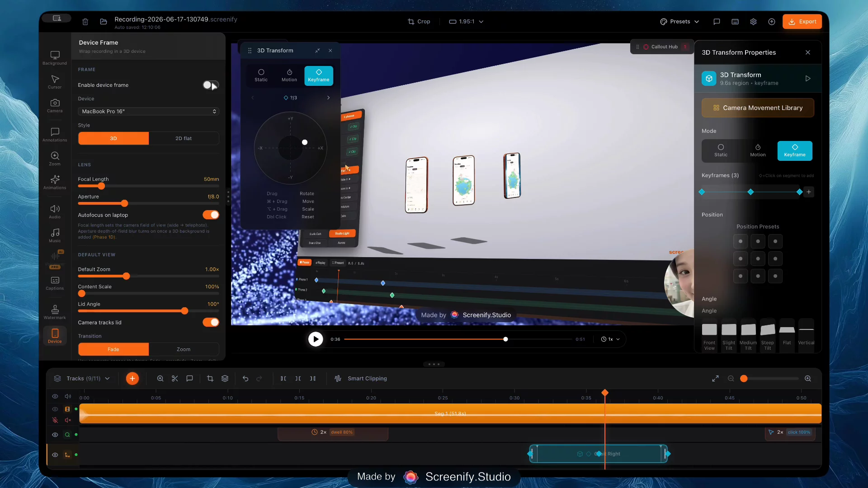The image size is (868, 488).
Task: Play the video preview
Action: pyautogui.click(x=316, y=339)
